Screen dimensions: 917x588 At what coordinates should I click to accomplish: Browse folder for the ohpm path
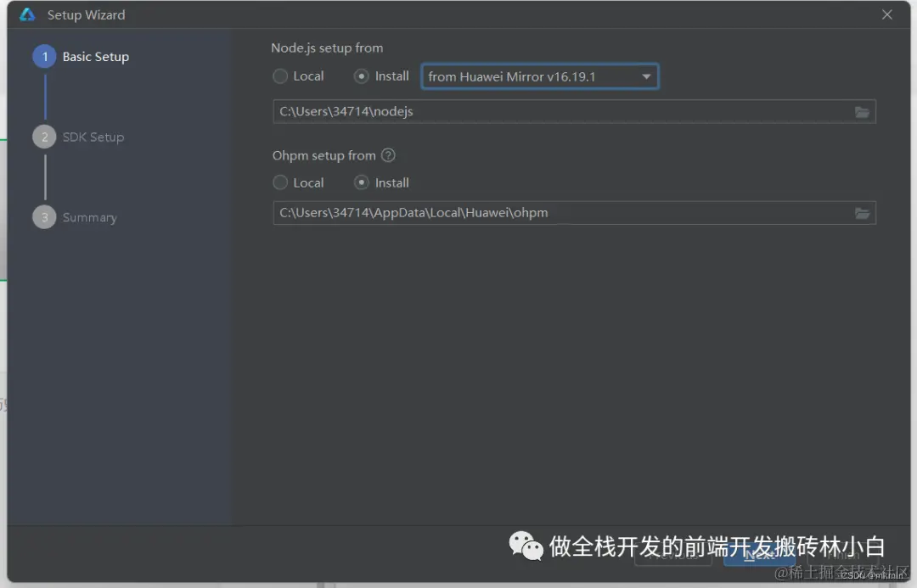(x=862, y=213)
